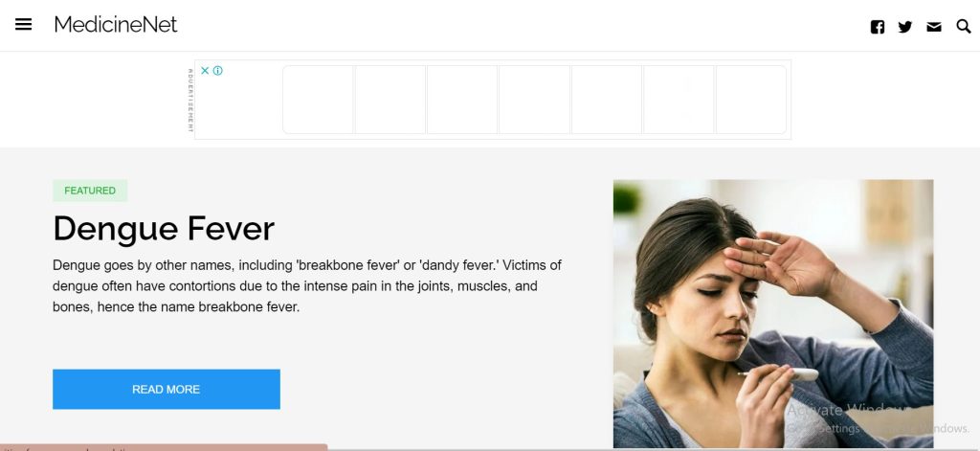Click the READ MORE button
The width and height of the screenshot is (980, 451).
click(167, 389)
